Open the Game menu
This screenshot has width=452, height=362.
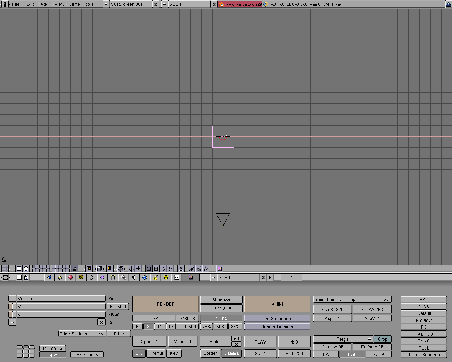[x=75, y=4]
